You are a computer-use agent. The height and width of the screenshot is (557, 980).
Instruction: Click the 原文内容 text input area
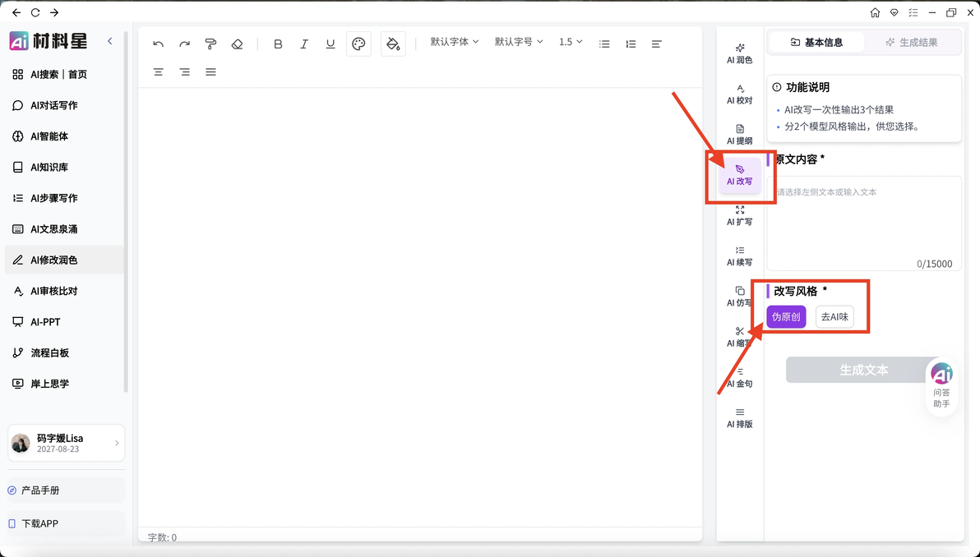point(864,223)
